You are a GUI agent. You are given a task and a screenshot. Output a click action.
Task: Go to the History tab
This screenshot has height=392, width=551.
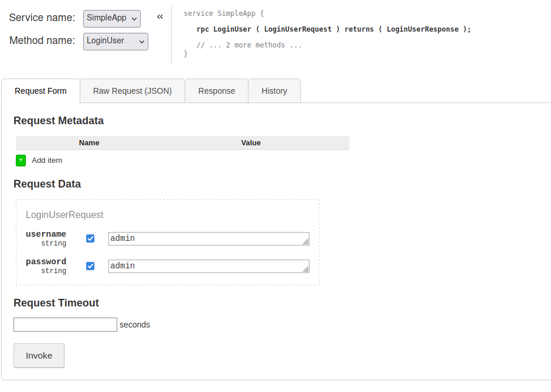tap(274, 91)
